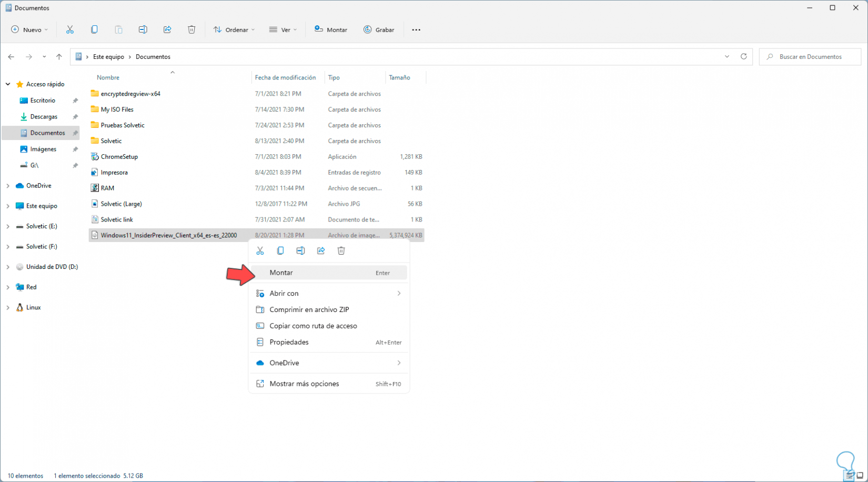Open the Abrir con submenu
The height and width of the screenshot is (482, 868).
[x=329, y=293]
